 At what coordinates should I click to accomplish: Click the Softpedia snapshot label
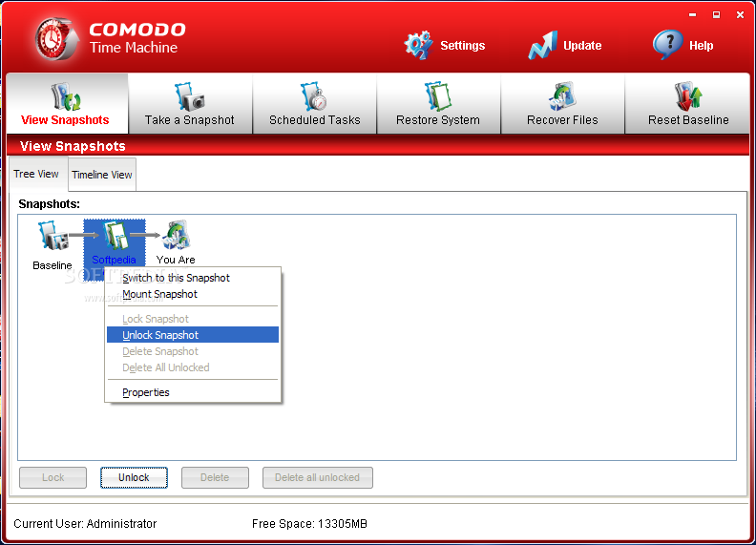click(x=114, y=260)
